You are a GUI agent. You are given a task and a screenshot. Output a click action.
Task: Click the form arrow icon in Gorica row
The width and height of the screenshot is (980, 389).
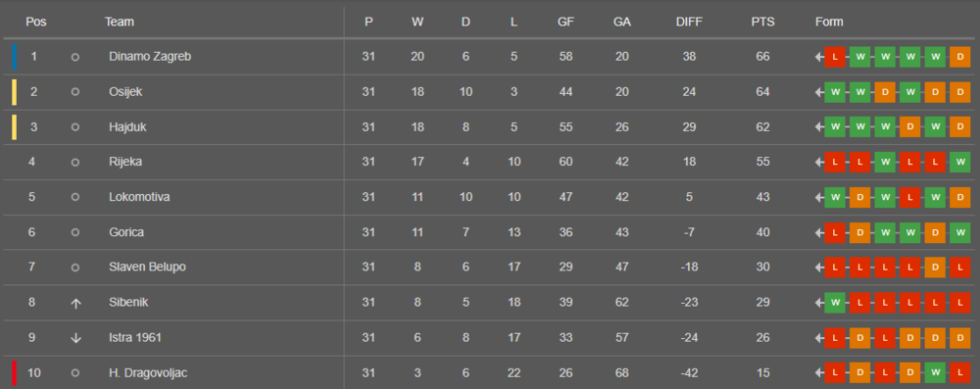[818, 232]
